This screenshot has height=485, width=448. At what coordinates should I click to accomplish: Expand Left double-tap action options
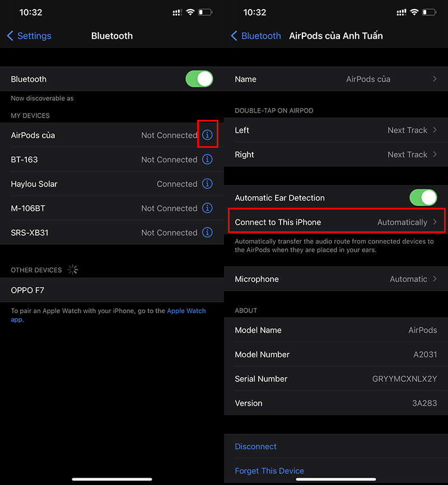click(336, 130)
